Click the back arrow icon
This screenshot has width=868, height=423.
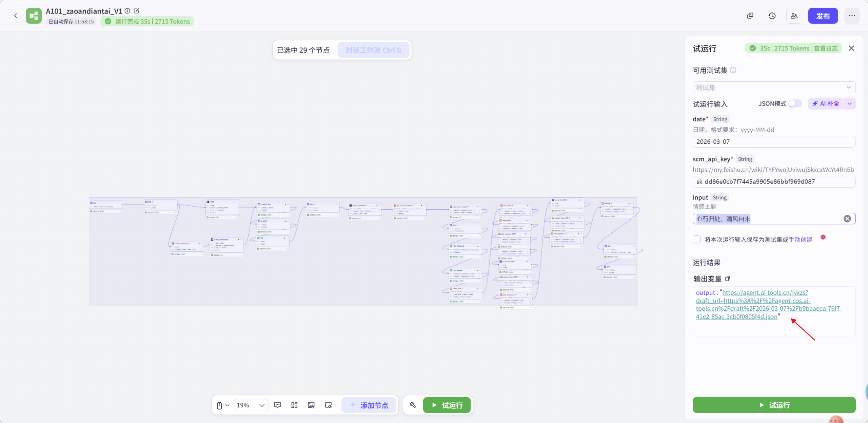(x=16, y=16)
